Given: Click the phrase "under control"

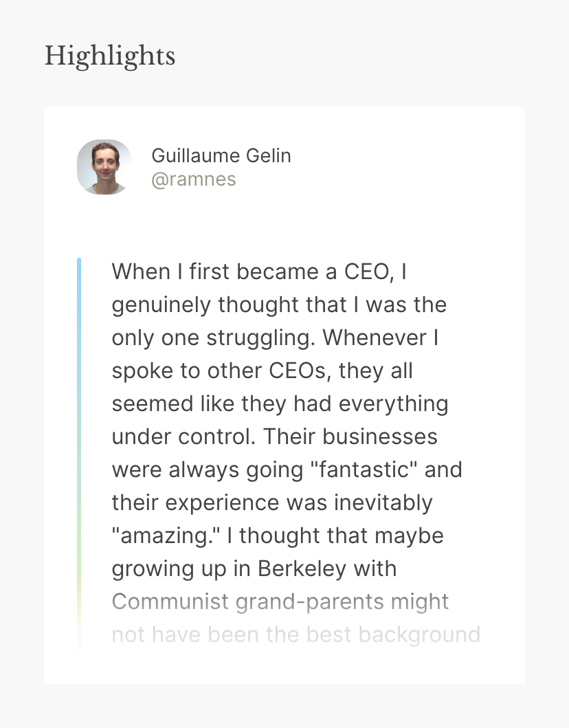Looking at the screenshot, I should 184,437.
